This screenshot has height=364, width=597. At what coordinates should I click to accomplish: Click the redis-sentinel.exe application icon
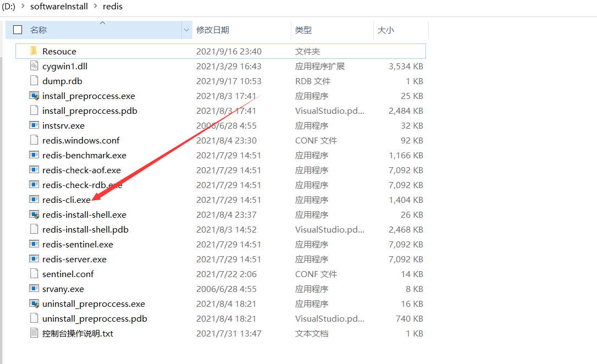(34, 244)
